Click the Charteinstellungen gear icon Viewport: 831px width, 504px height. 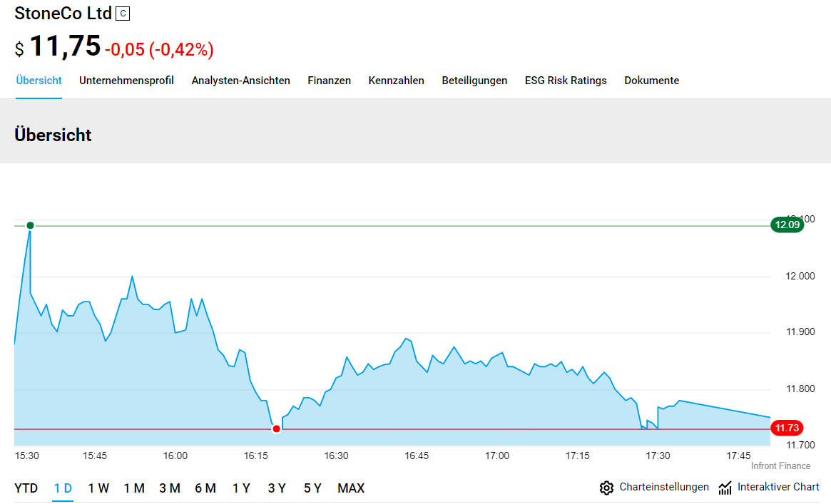(x=606, y=488)
